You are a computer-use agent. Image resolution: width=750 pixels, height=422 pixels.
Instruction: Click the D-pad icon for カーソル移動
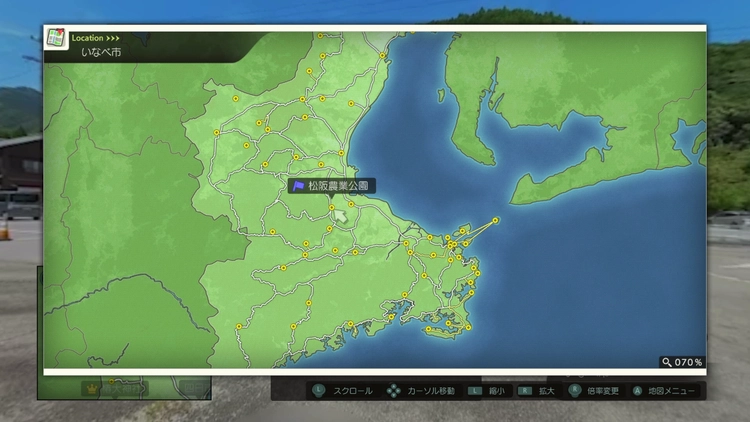(394, 391)
